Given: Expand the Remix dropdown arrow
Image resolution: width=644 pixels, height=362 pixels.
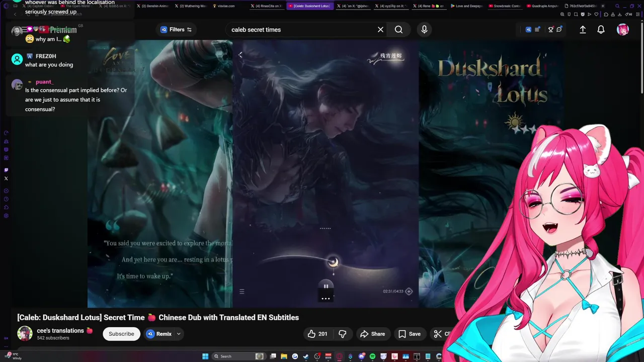Looking at the screenshot, I should (x=179, y=334).
